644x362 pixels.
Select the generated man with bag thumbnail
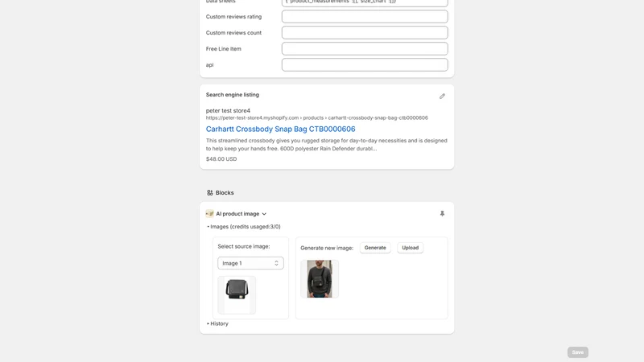320,278
